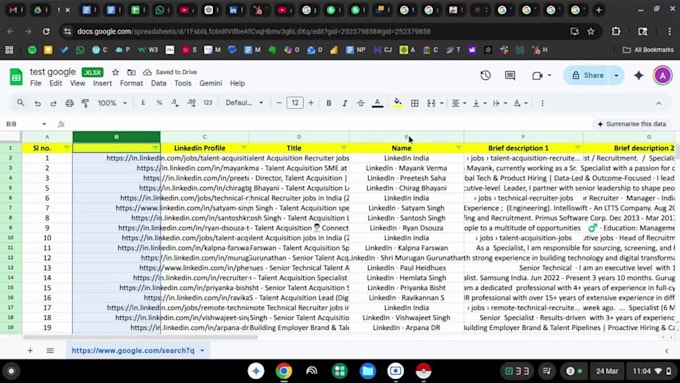The height and width of the screenshot is (383, 680).
Task: Add a new sheet with plus
Action: click(30, 350)
